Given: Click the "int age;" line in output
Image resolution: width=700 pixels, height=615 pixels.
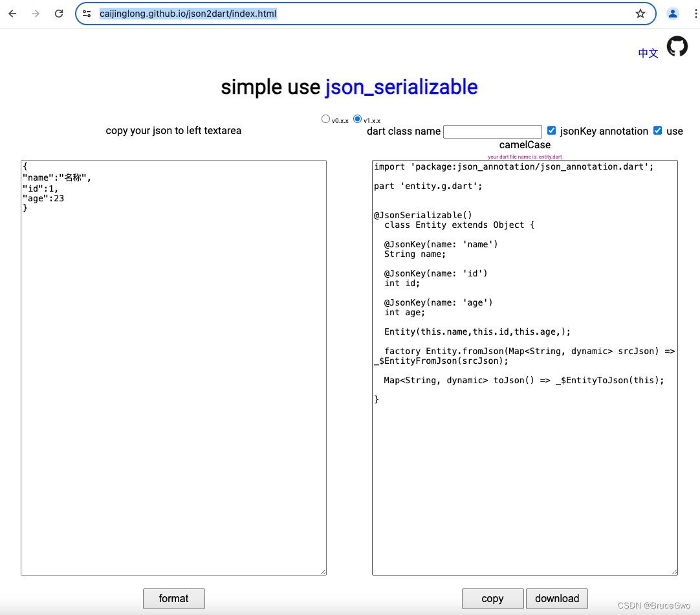Looking at the screenshot, I should [404, 312].
